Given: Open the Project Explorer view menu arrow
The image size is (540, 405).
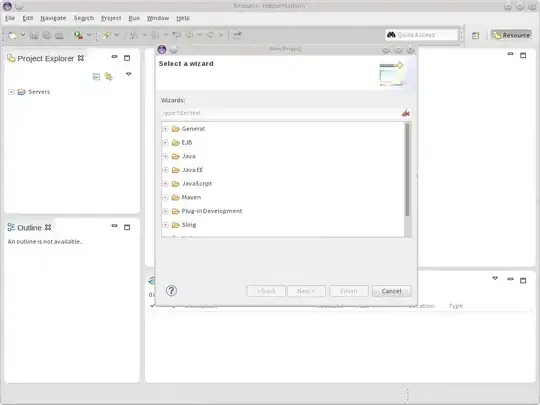Looking at the screenshot, I should (128, 74).
